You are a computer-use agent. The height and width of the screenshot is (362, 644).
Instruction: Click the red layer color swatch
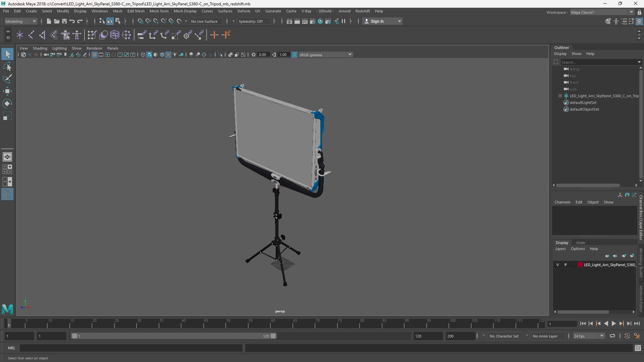pos(580,265)
